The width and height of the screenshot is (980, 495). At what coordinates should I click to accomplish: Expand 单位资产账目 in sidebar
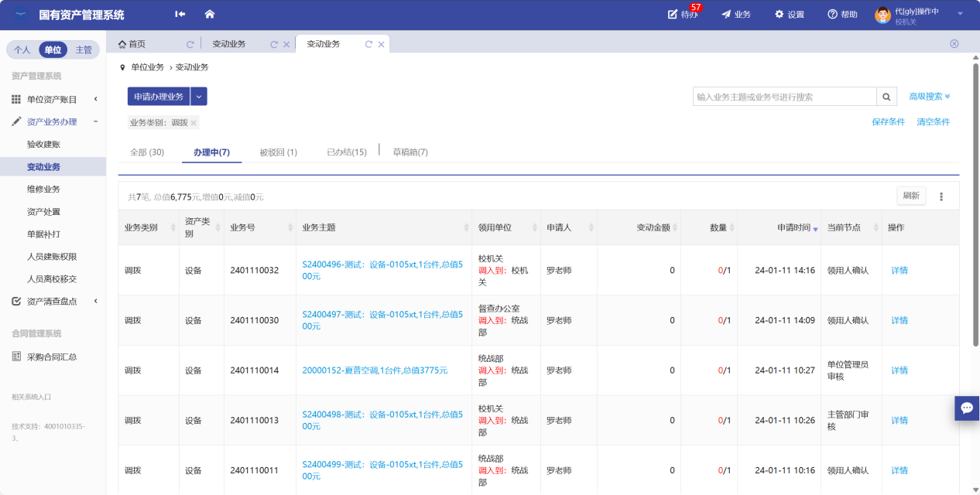(52, 99)
